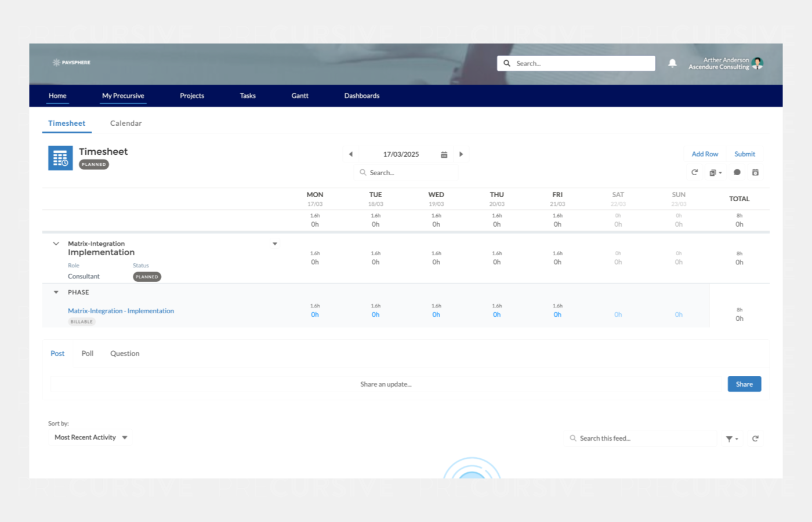Open the date picker calendar icon
Viewport: 812px width, 522px height.
444,155
